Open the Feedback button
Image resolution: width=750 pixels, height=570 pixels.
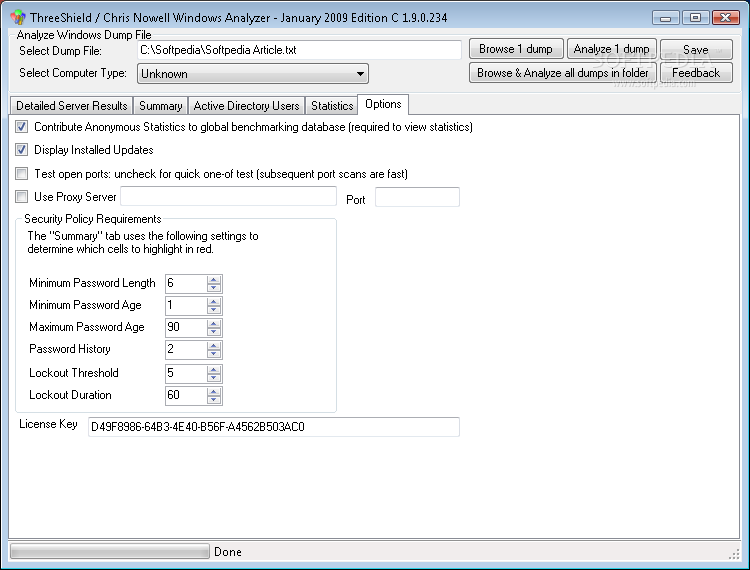(696, 73)
